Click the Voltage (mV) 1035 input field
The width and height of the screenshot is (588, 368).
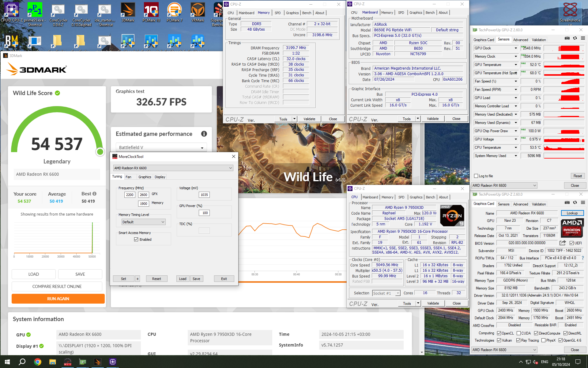click(204, 195)
